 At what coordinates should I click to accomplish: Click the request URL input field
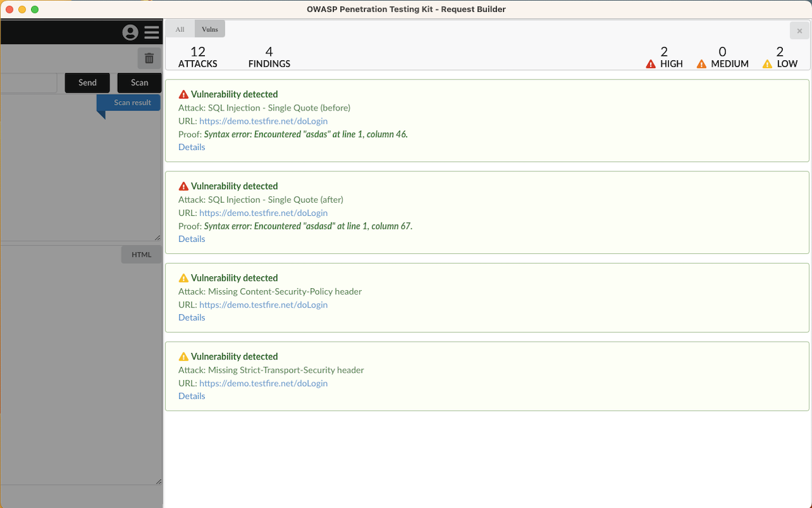point(29,83)
